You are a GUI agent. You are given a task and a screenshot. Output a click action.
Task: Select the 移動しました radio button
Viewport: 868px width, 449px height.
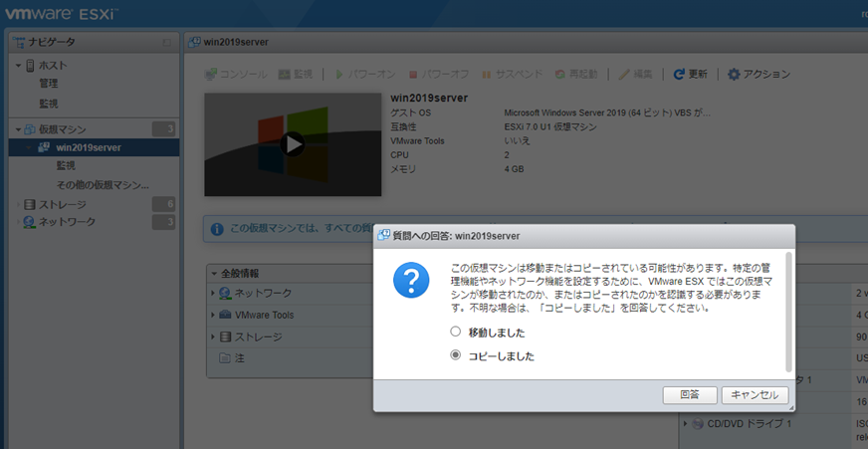pos(456,332)
